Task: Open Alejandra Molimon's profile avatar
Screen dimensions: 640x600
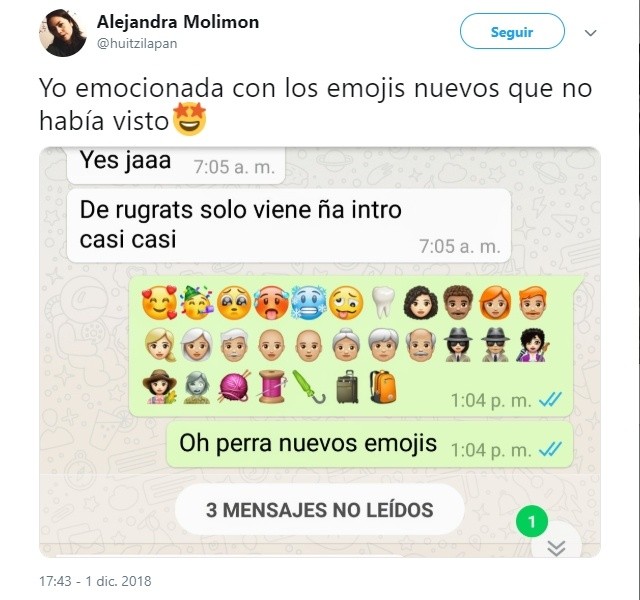Action: pos(62,33)
